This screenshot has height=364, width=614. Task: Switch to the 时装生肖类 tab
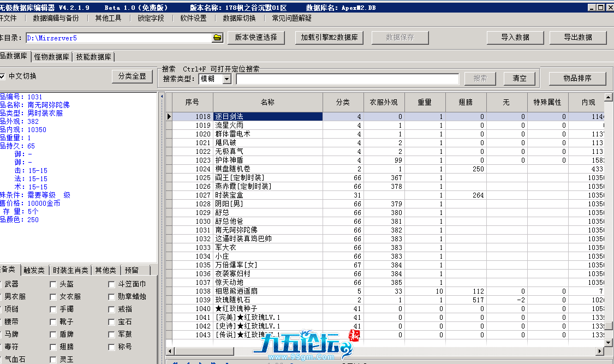69,271
